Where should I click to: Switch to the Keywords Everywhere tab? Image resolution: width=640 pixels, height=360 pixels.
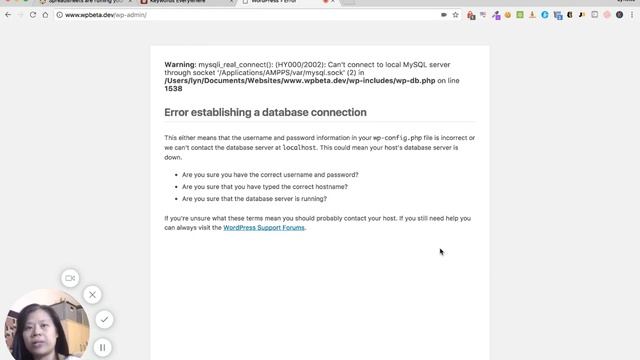click(x=186, y=2)
